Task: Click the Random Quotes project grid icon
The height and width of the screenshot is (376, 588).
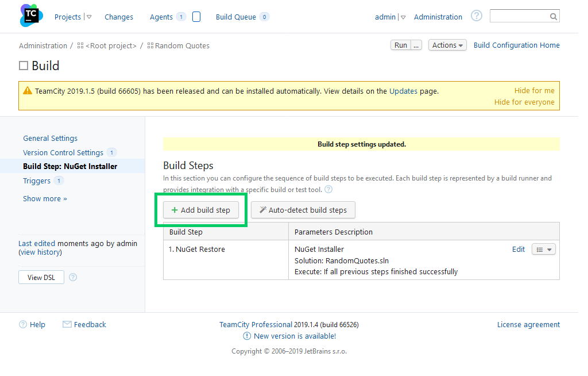Action: [150, 46]
